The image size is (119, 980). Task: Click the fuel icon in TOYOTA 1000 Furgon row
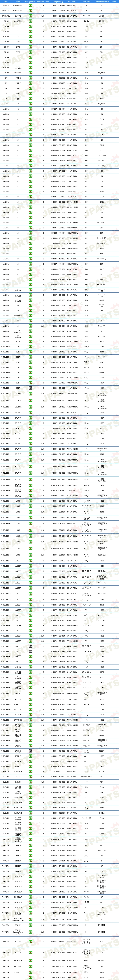pyautogui.click(x=31, y=839)
